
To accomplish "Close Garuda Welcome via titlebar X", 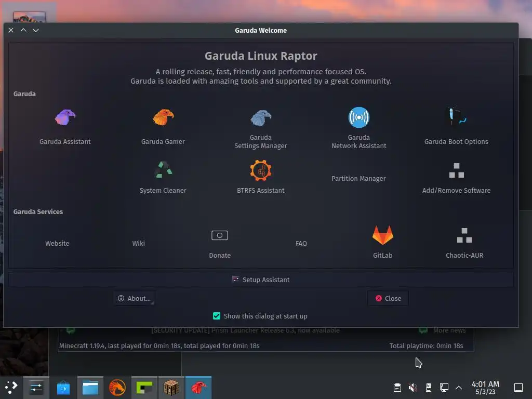I will point(11,30).
